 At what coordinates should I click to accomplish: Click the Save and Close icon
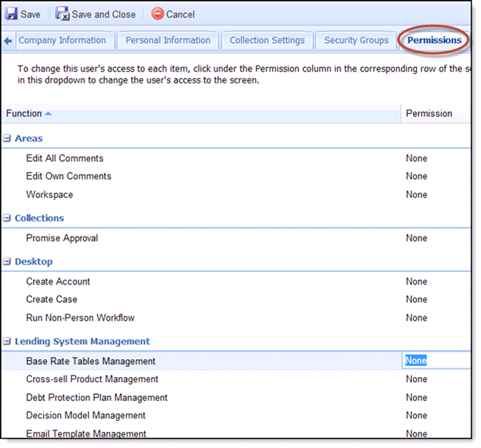click(62, 14)
